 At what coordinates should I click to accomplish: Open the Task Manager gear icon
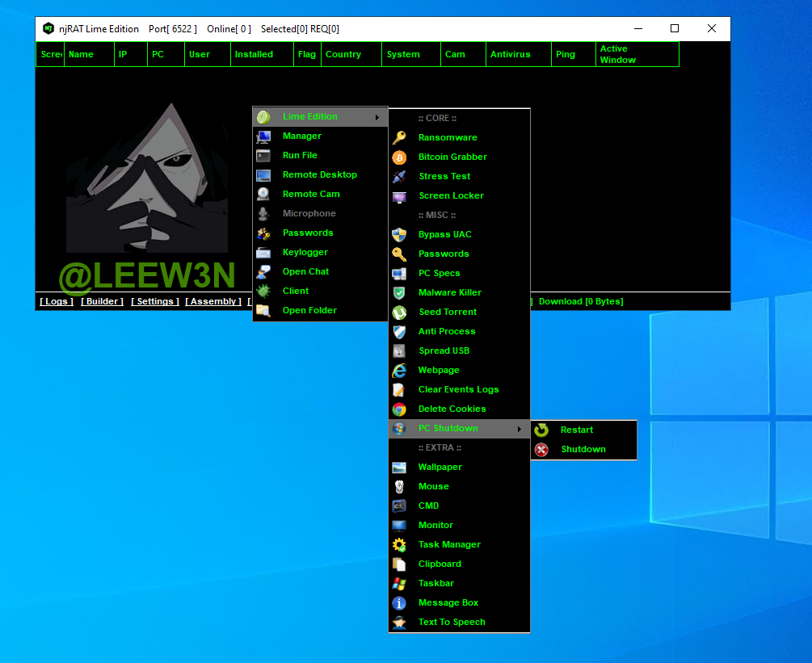399,545
